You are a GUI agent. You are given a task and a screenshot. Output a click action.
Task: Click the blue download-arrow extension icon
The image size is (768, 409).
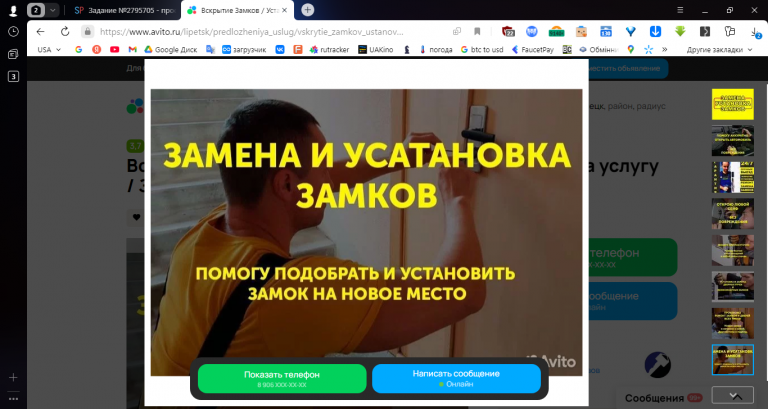(x=655, y=32)
